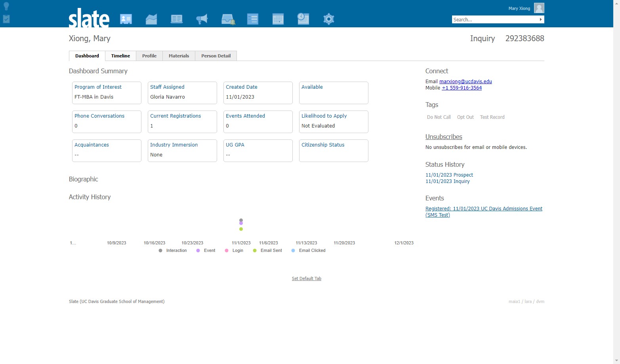Click the mobile number +1 559-916-3564
This screenshot has height=364, width=620.
pos(462,88)
